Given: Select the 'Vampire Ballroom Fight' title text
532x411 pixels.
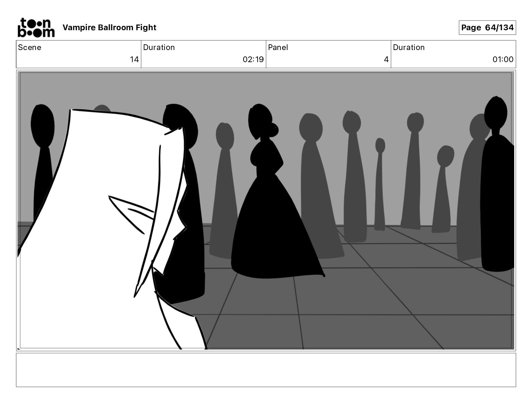Looking at the screenshot, I should [x=109, y=28].
